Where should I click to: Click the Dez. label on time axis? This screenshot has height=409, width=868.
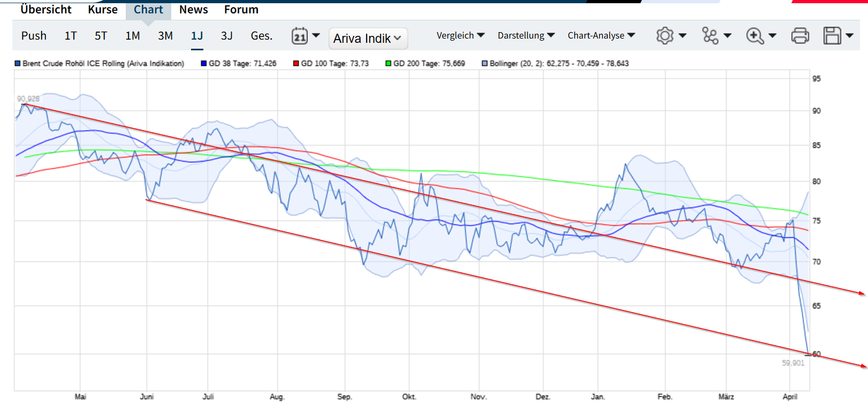[543, 397]
